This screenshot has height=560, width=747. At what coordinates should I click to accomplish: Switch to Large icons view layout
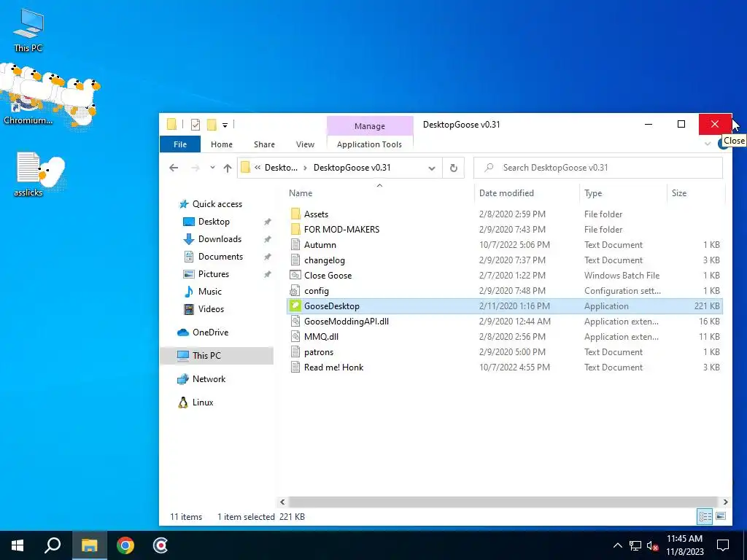(721, 516)
